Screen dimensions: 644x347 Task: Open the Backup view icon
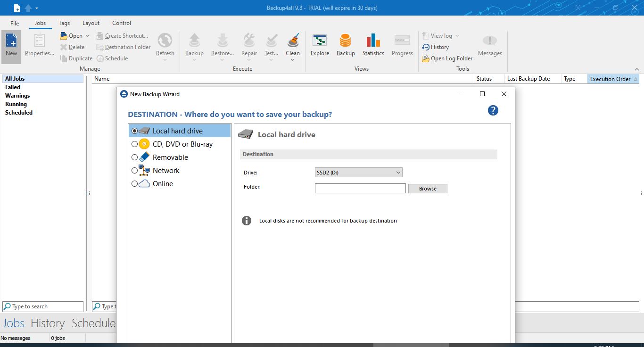click(346, 41)
